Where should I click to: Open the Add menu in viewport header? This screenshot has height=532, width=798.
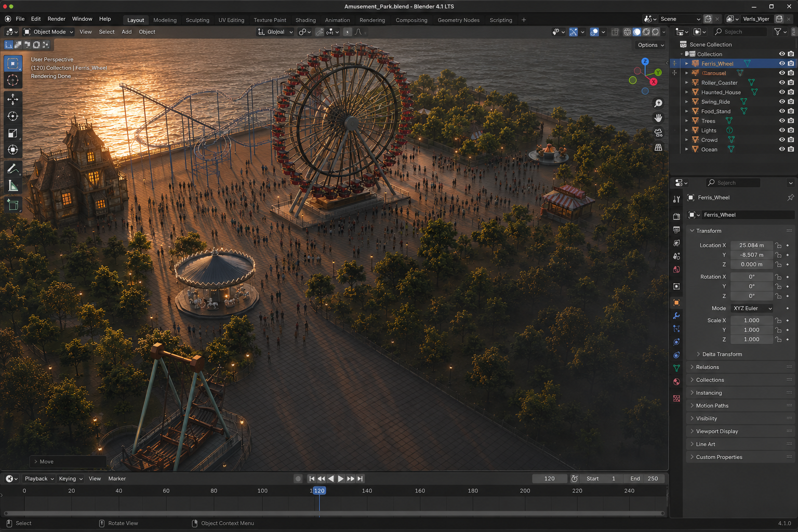126,32
